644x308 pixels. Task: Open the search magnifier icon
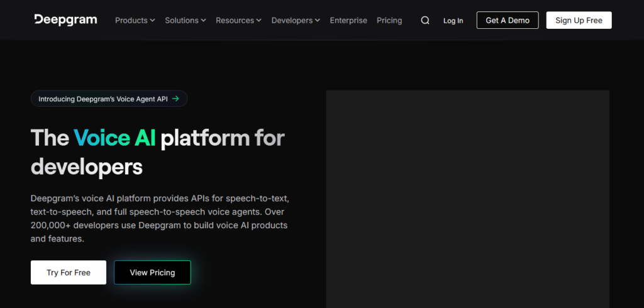(x=425, y=21)
